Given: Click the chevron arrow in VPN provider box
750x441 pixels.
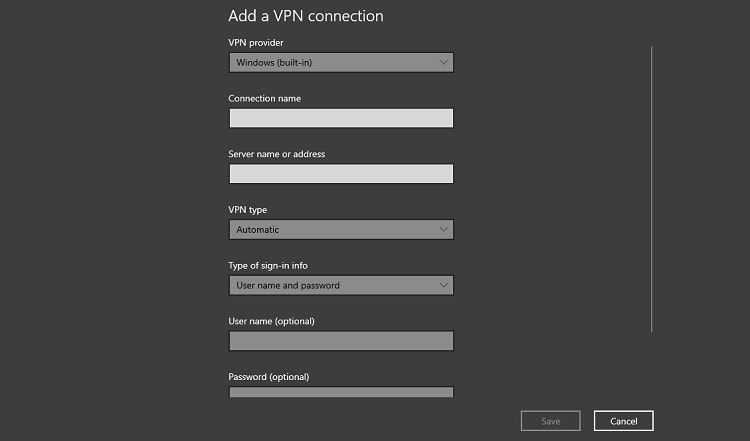Looking at the screenshot, I should pos(443,63).
